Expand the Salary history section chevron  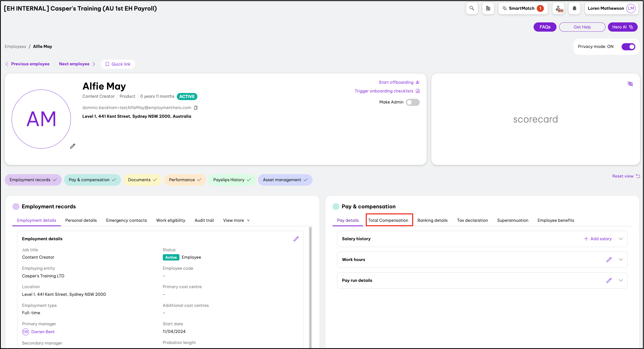621,239
